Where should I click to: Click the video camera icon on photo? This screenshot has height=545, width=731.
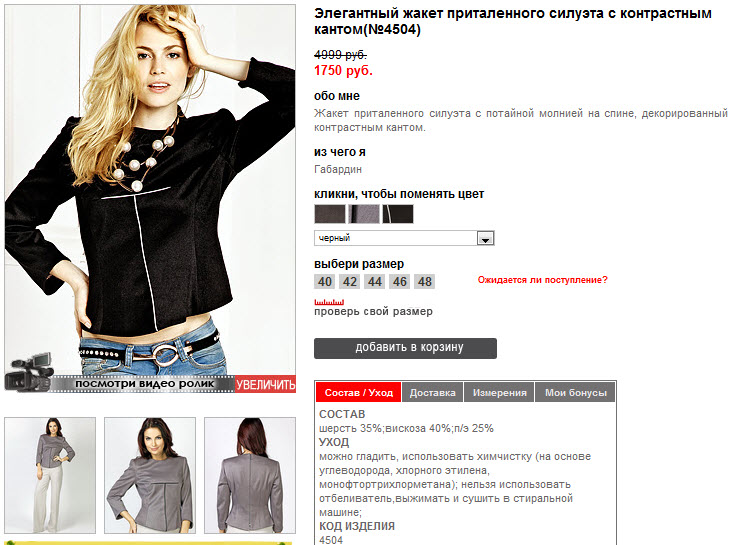tap(29, 373)
